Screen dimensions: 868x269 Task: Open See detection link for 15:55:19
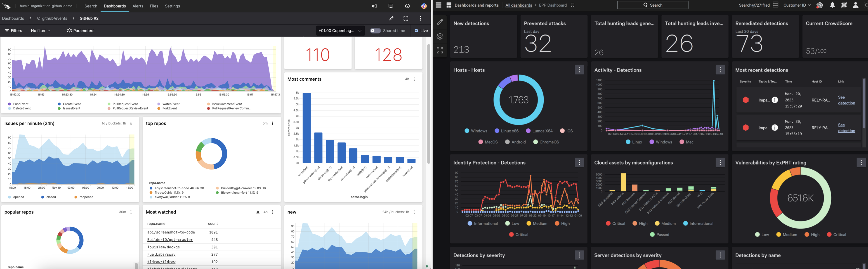[x=847, y=128]
